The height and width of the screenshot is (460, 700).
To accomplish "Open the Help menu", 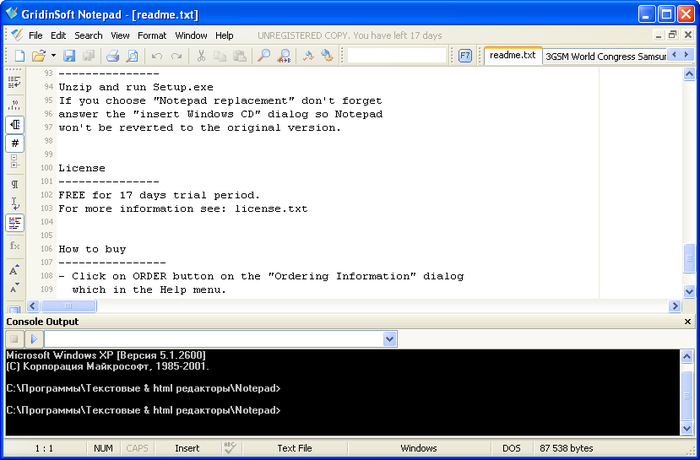I will (x=224, y=36).
